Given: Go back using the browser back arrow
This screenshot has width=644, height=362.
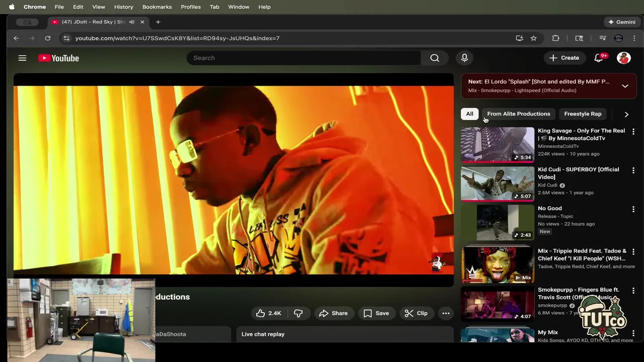Looking at the screenshot, I should (x=16, y=38).
